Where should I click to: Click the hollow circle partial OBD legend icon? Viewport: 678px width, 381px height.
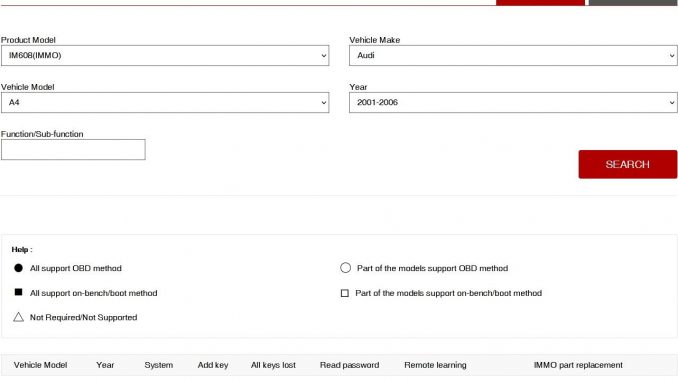pos(345,268)
